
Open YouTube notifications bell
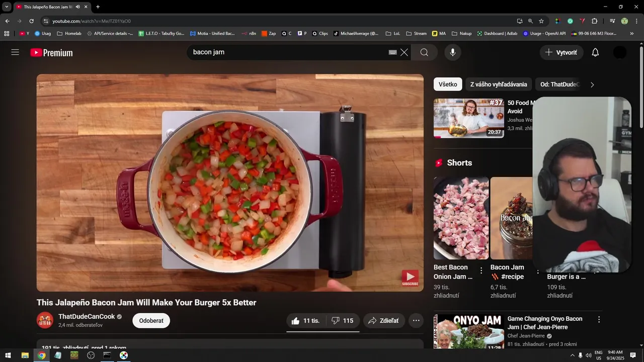(x=595, y=52)
